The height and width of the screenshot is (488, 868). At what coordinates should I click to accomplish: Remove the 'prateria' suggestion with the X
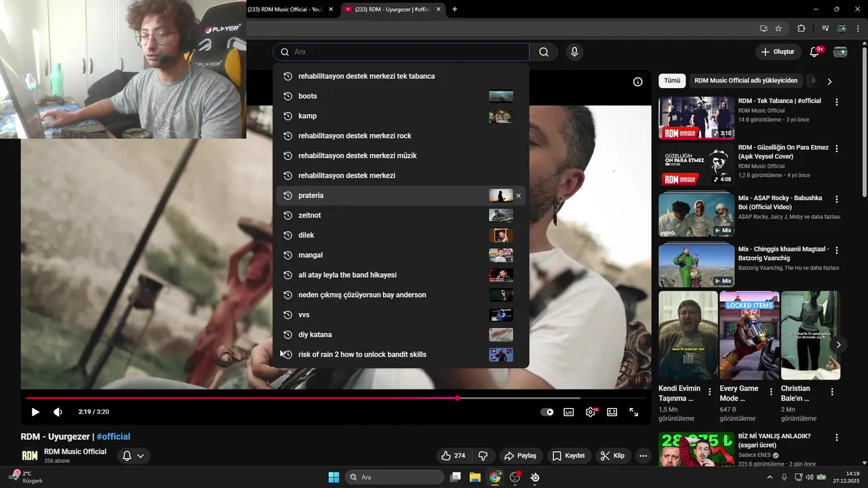click(x=519, y=196)
